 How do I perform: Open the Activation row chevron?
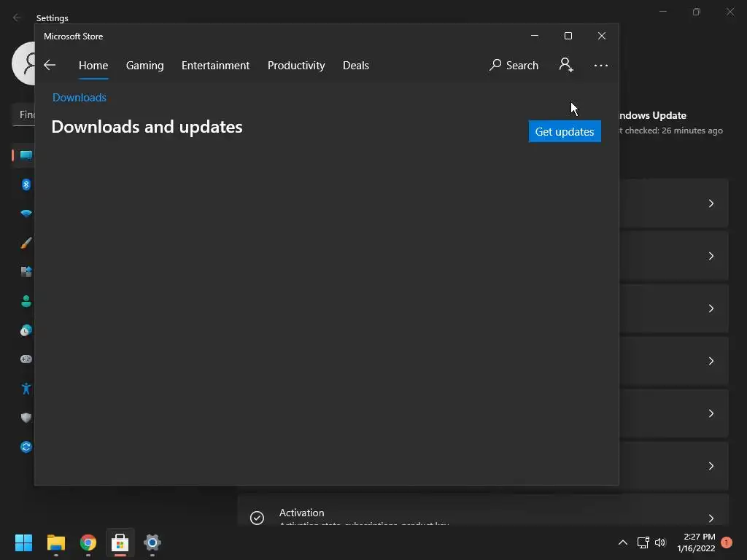[x=711, y=518]
